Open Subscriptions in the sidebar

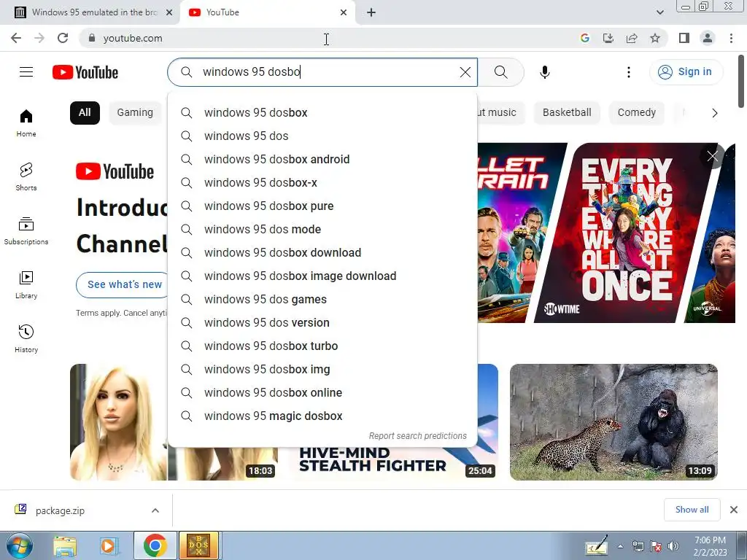point(26,231)
